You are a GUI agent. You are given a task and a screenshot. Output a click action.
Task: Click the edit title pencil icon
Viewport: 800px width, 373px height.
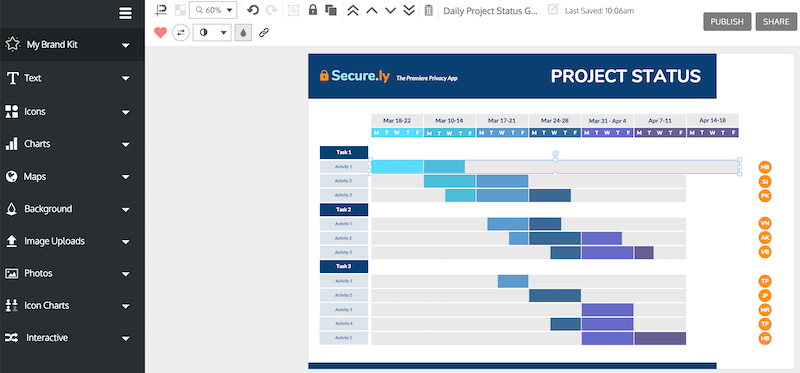553,9
